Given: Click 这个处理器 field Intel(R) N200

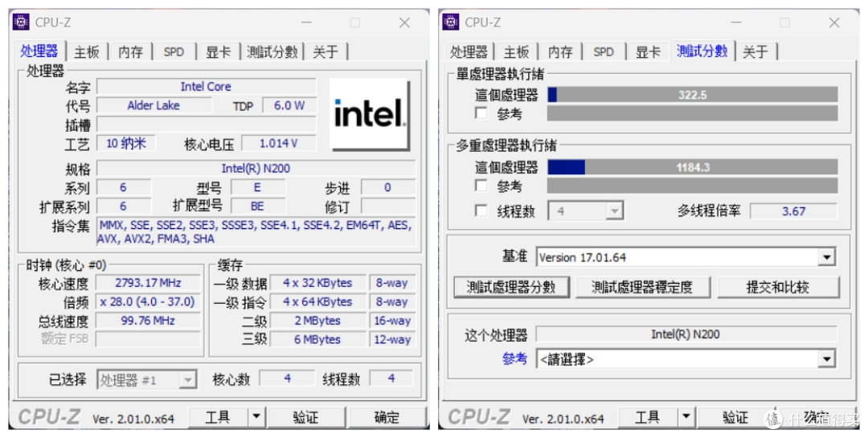Looking at the screenshot, I should [686, 334].
